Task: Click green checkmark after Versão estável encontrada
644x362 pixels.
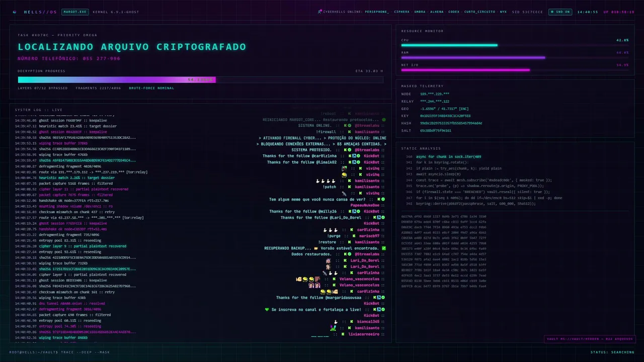Action: point(384,248)
